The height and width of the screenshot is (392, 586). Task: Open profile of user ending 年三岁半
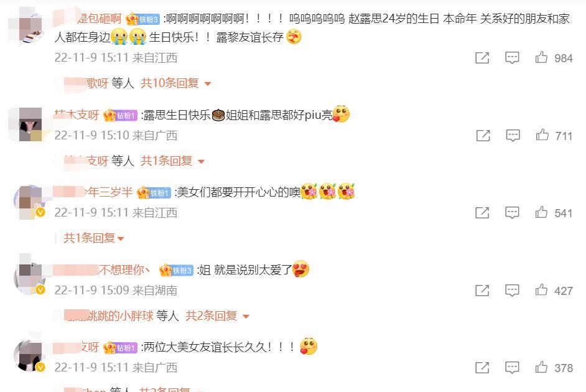[x=93, y=192]
